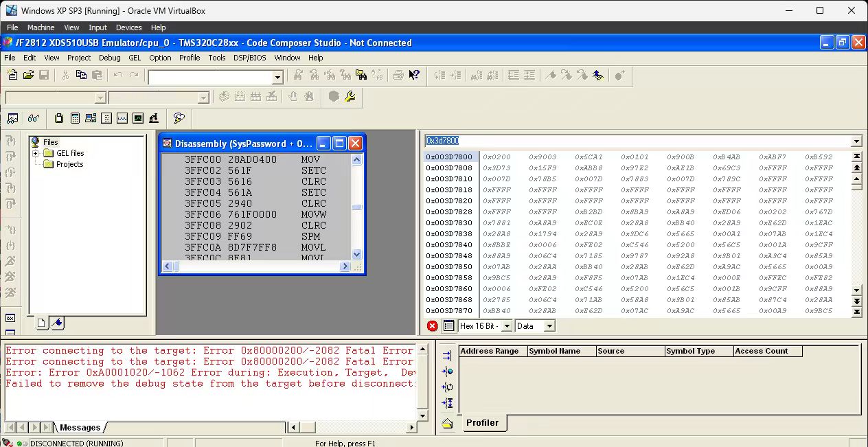Select the Messages tab in output window
The width and height of the screenshot is (868, 447).
(x=80, y=427)
